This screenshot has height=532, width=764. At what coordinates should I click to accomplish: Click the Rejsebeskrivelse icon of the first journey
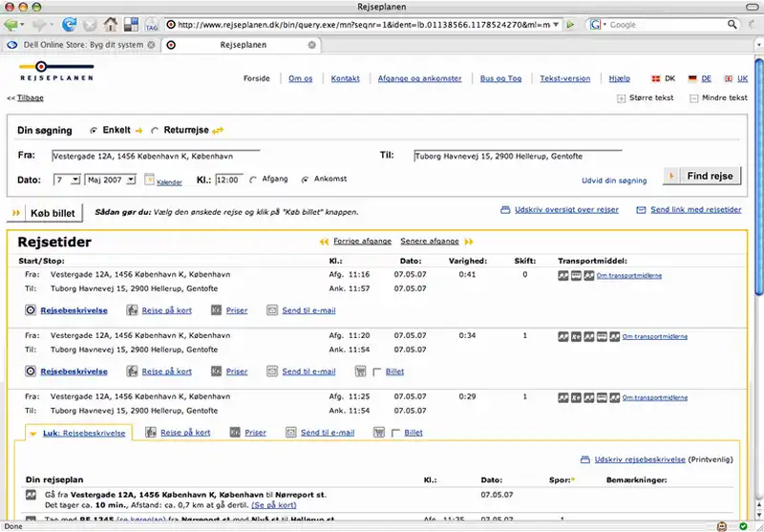[31, 309]
